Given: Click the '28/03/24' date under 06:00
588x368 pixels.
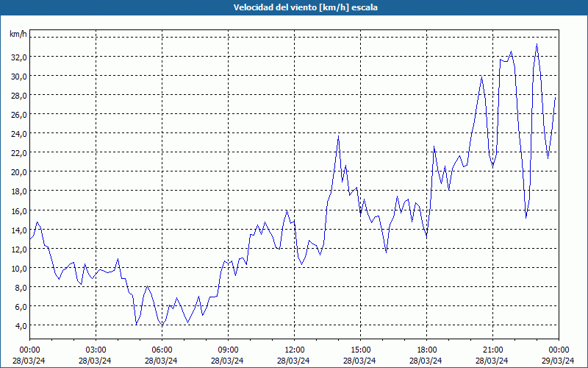Looking at the screenshot, I should (161, 361).
